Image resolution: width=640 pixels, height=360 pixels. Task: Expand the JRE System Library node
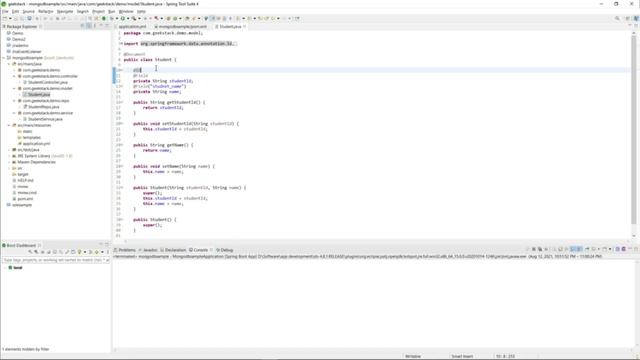pos(9,156)
